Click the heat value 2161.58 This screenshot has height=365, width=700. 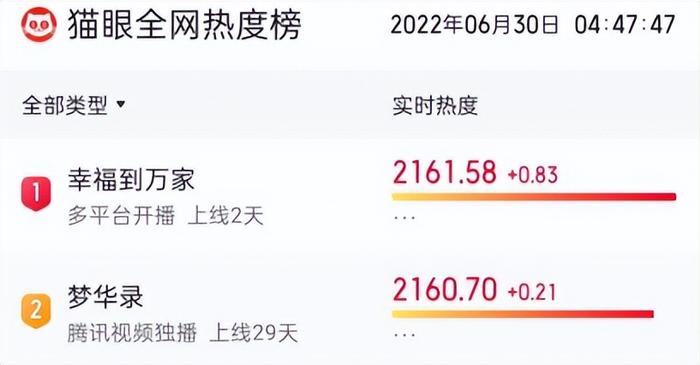(445, 172)
